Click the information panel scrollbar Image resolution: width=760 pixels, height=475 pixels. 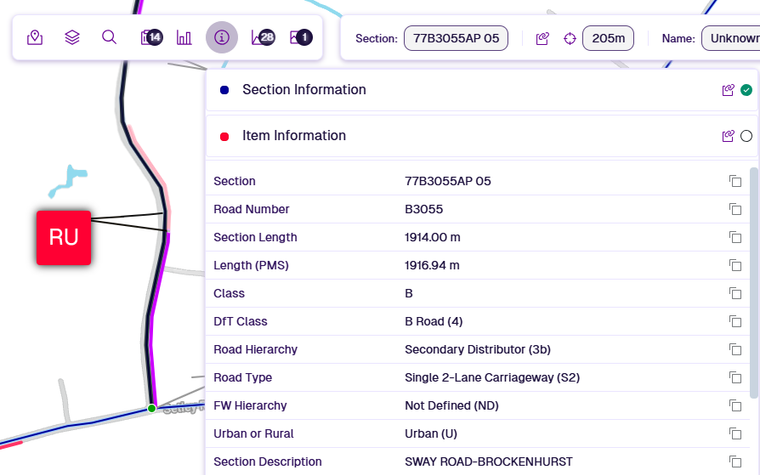(x=754, y=283)
